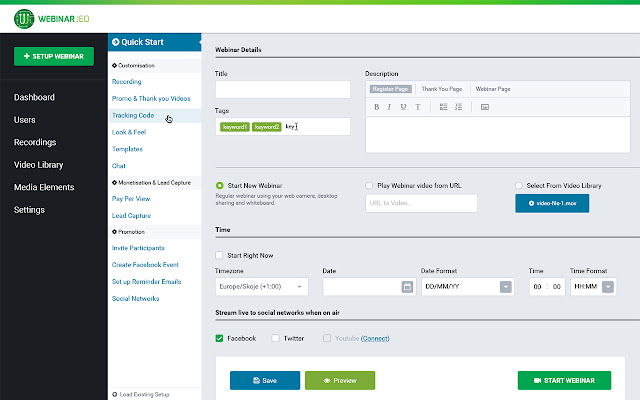Click the Monetisation & Lead Capture icon
Viewport: 640px width, 400px height.
114,182
